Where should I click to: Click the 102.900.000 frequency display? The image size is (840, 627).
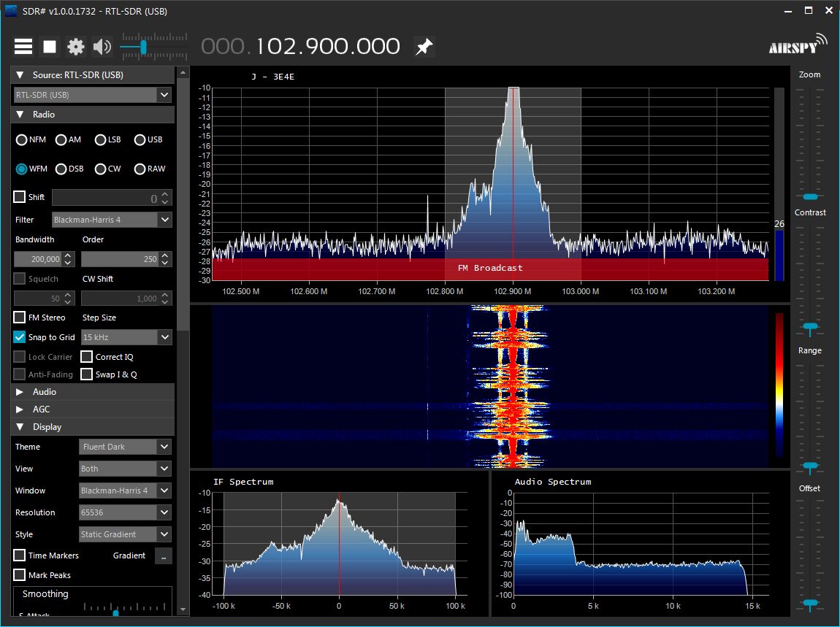click(x=328, y=47)
